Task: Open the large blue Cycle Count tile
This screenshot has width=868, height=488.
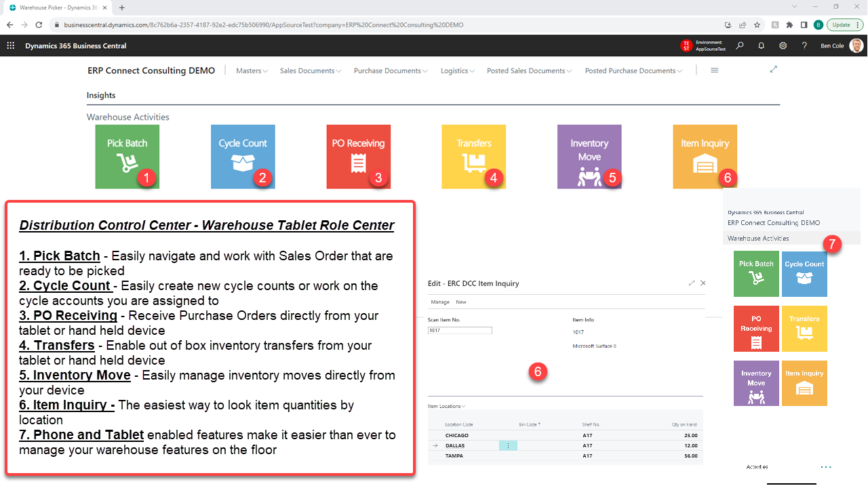Action: (x=243, y=157)
